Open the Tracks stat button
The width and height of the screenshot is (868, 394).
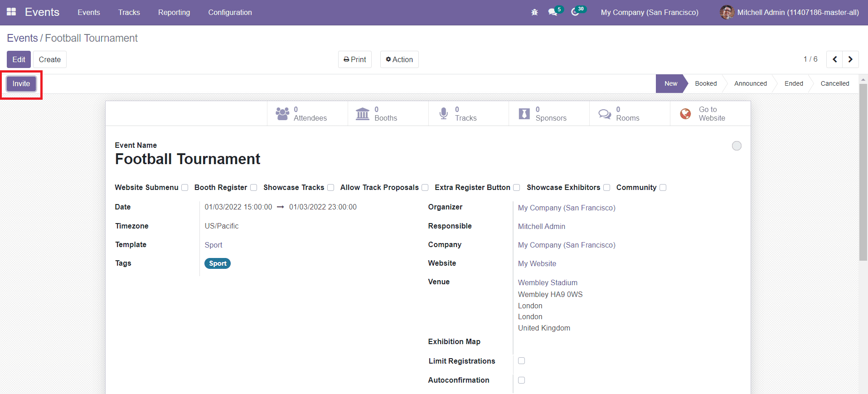coord(469,113)
